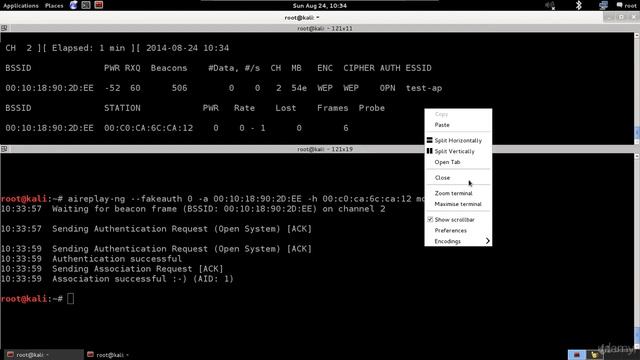Open the clock showing Sun Aug 24, 10:34
The height and width of the screenshot is (360, 640).
point(320,6)
